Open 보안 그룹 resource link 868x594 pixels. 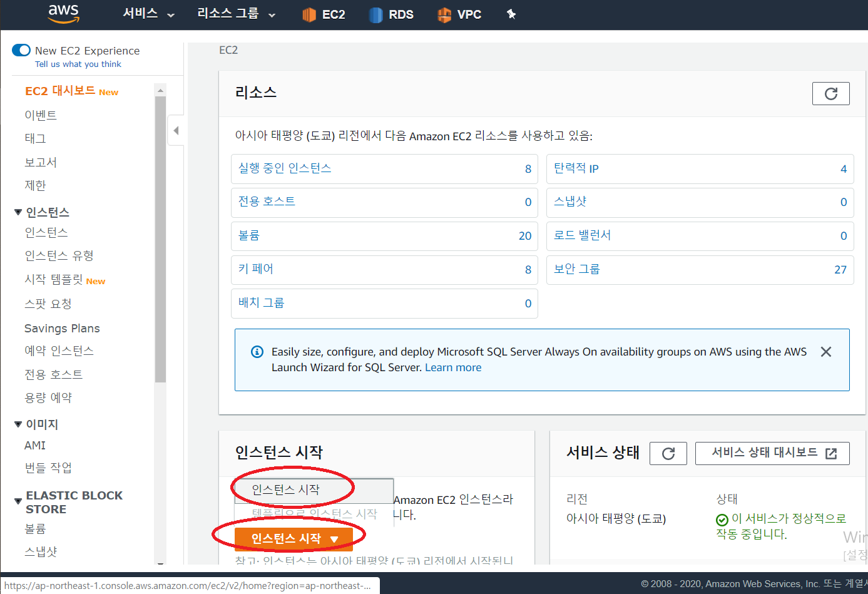tap(576, 269)
